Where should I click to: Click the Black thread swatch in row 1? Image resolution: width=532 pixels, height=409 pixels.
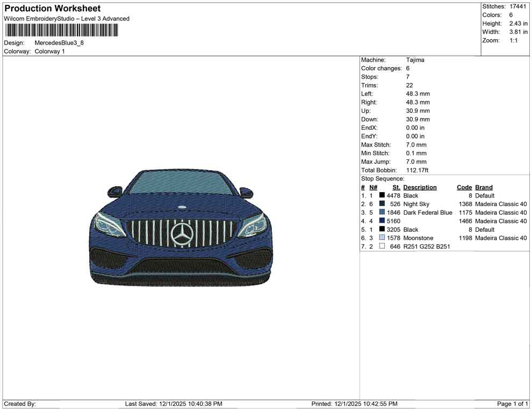point(382,195)
